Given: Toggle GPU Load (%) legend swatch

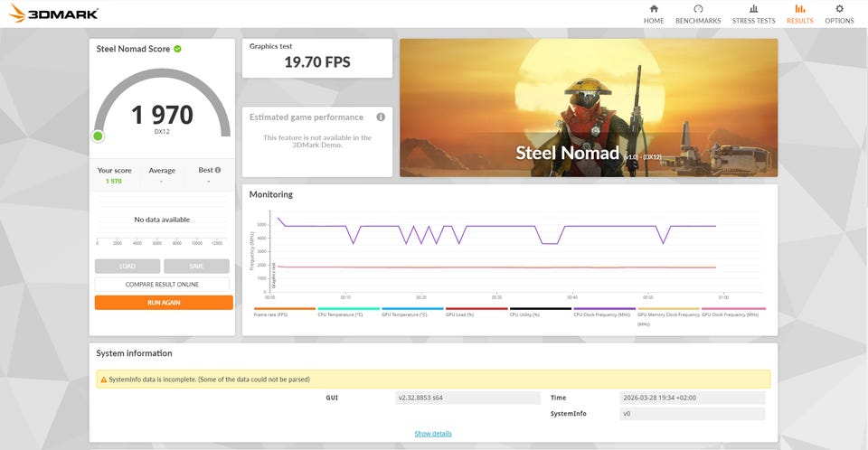Looking at the screenshot, I should coord(476,309).
